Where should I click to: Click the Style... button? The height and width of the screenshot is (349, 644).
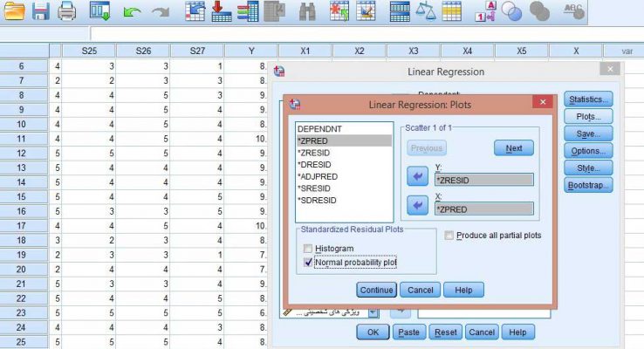588,168
